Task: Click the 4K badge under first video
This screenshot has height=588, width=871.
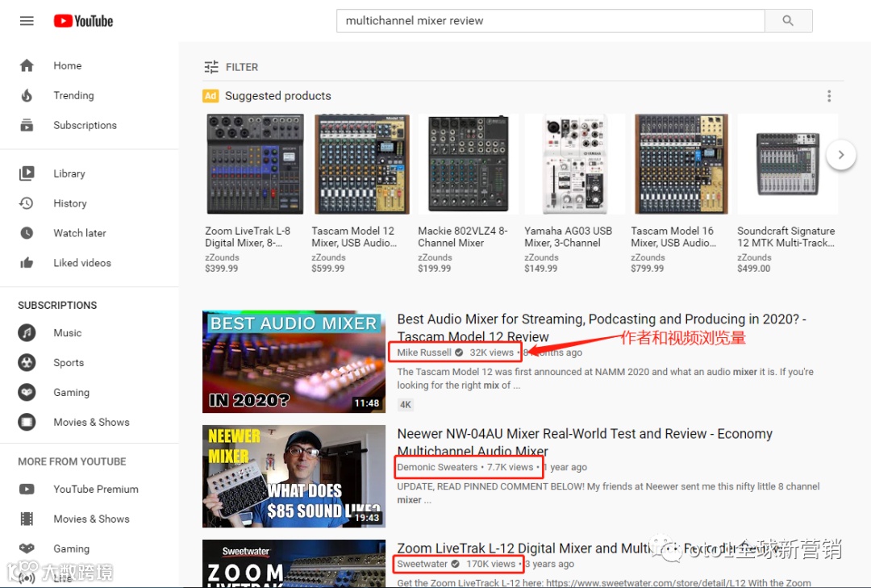Action: pyautogui.click(x=406, y=405)
